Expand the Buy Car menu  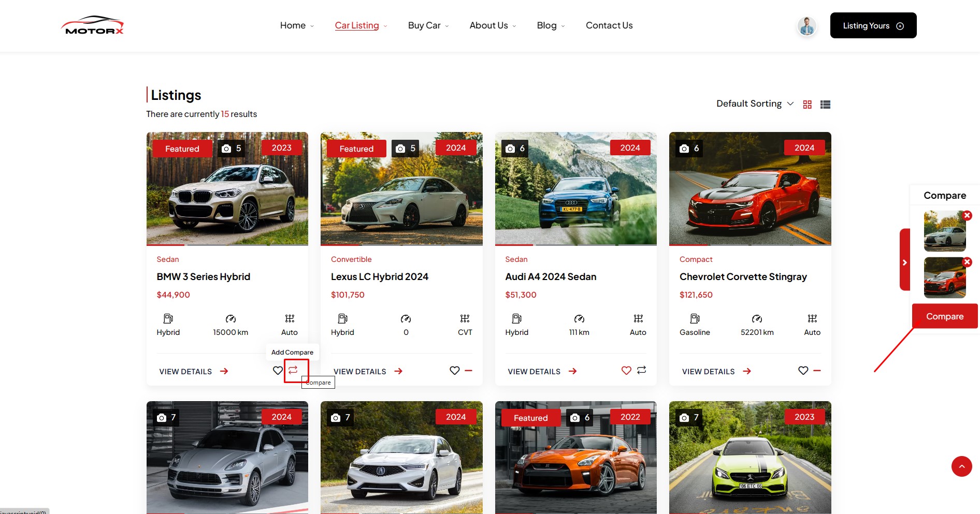coord(428,25)
